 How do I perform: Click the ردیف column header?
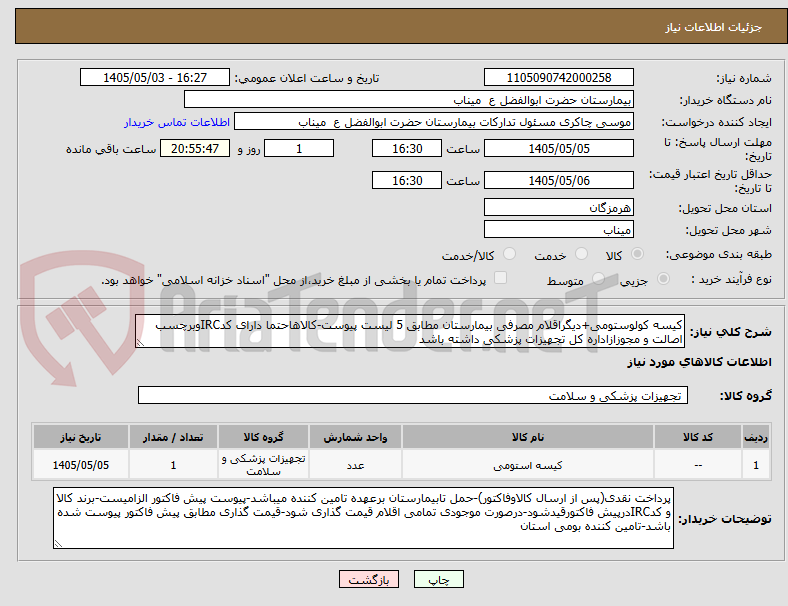coord(755,437)
